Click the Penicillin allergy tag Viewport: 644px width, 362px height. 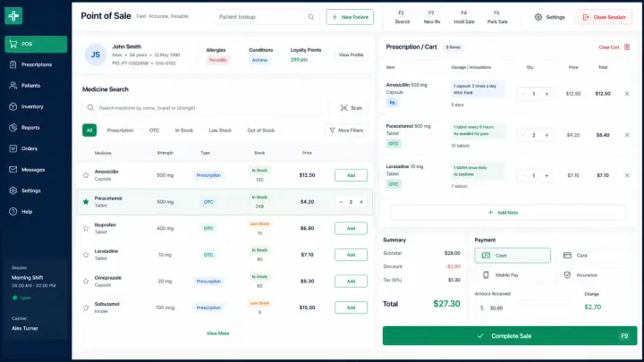tap(217, 60)
